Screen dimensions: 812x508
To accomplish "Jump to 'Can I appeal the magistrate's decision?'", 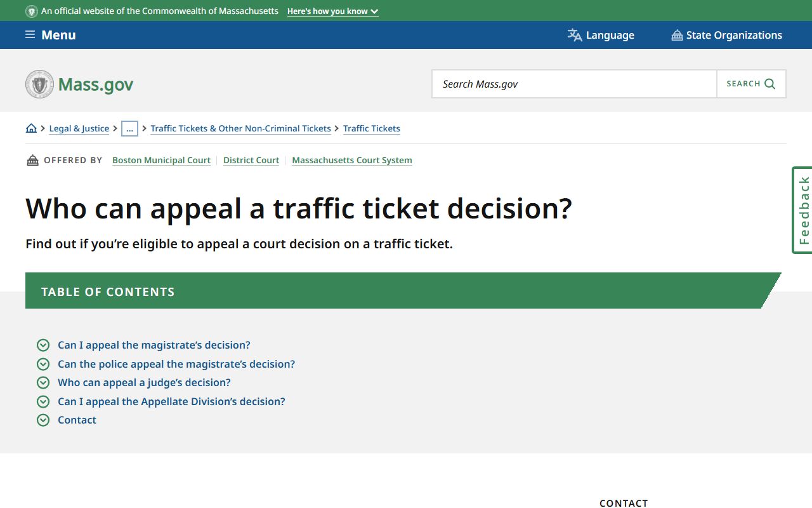I will [154, 345].
